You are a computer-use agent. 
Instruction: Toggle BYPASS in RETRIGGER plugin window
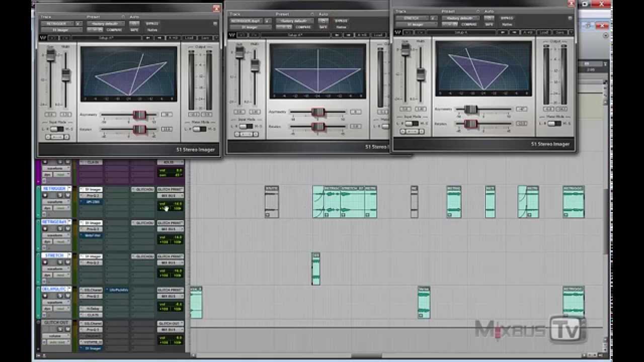(152, 23)
